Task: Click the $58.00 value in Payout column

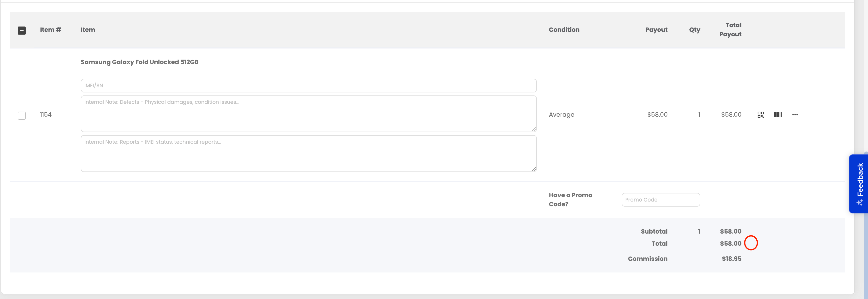Action: point(657,114)
